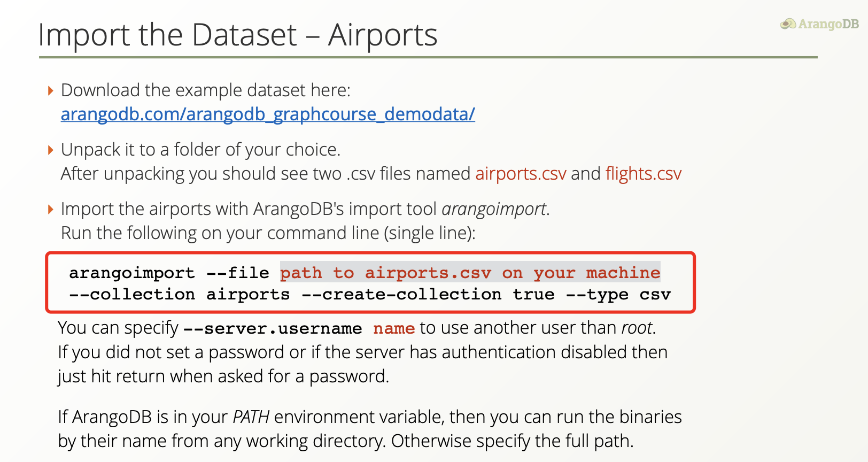The image size is (868, 462).
Task: Click the italic arangoimport tool name
Action: [494, 209]
